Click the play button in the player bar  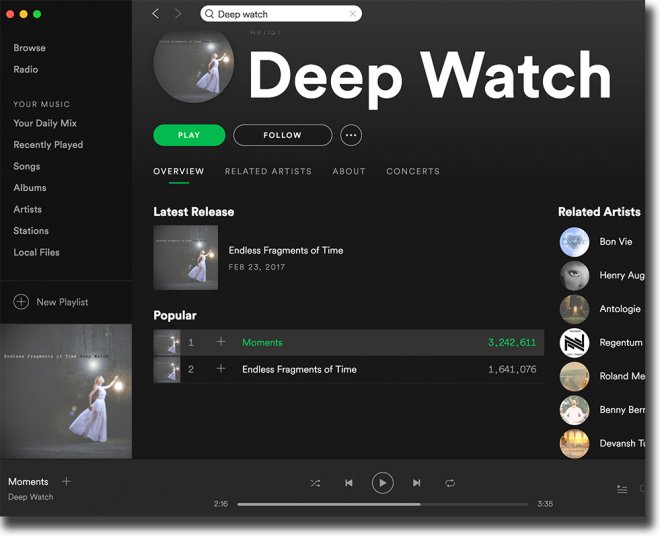point(382,483)
